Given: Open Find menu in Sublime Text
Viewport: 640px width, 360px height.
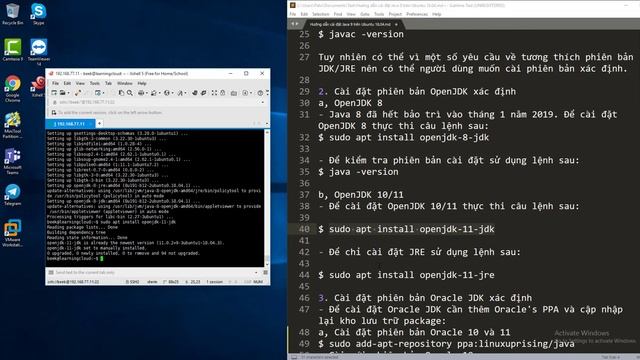Looking at the screenshot, I should click(x=338, y=14).
